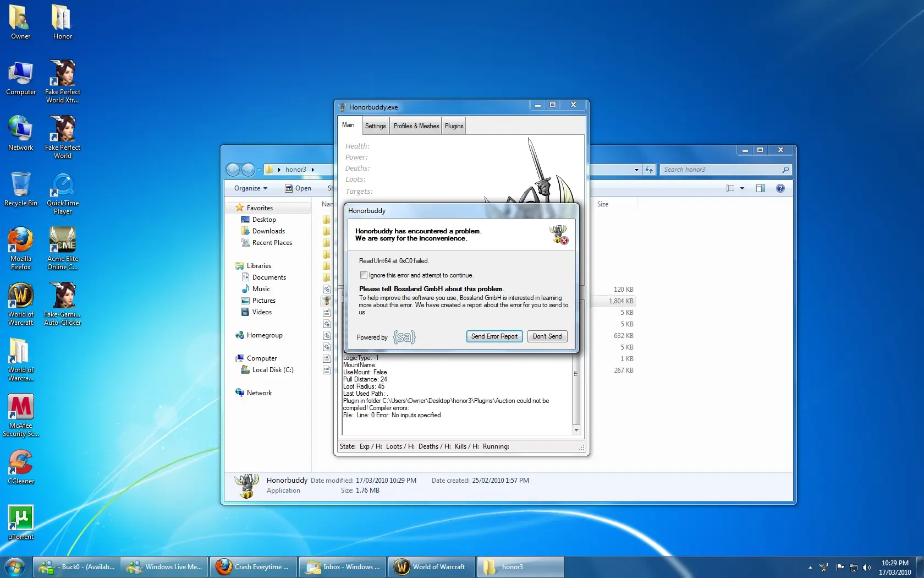Select World of Warcraft desktop icon
The width and height of the screenshot is (924, 578).
click(x=21, y=304)
